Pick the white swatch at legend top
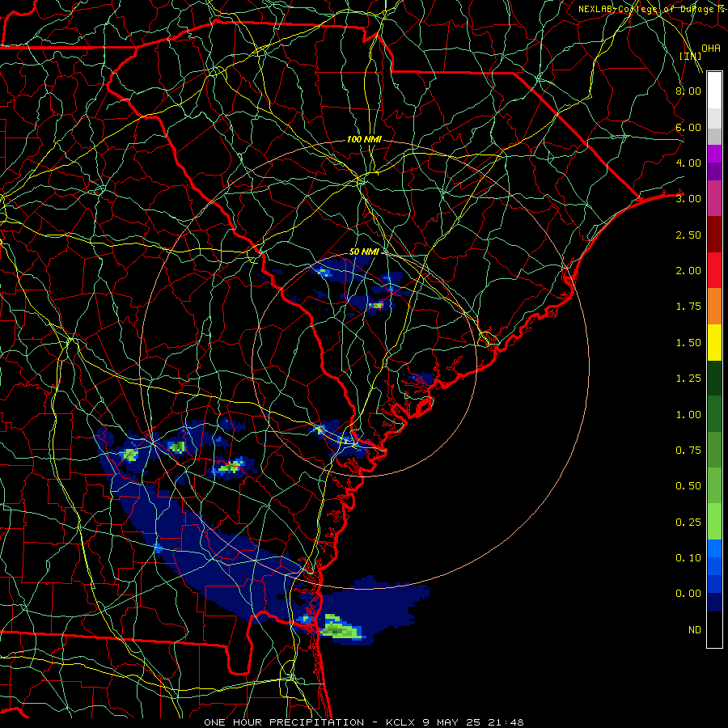This screenshot has height=728, width=728. (x=714, y=91)
